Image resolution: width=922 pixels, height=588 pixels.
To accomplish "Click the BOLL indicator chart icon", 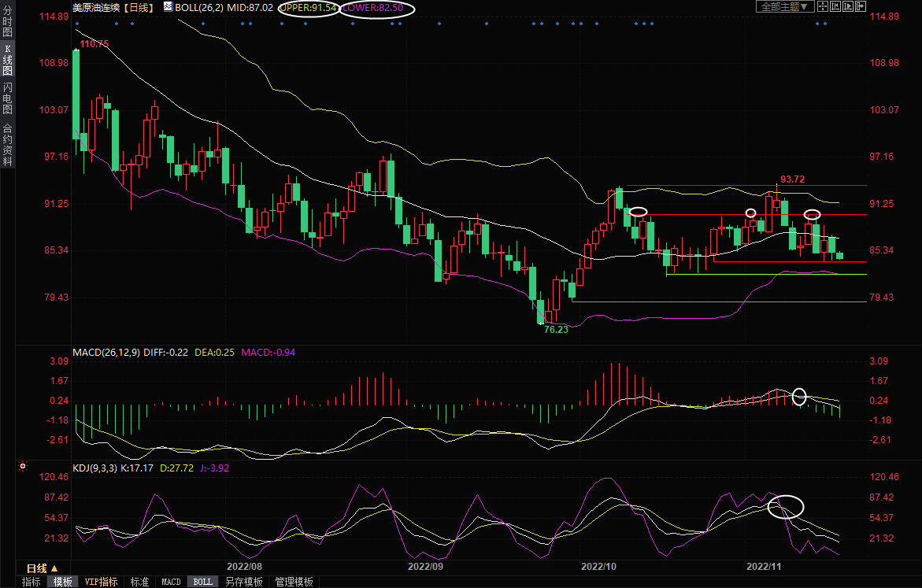I will 168,6.
